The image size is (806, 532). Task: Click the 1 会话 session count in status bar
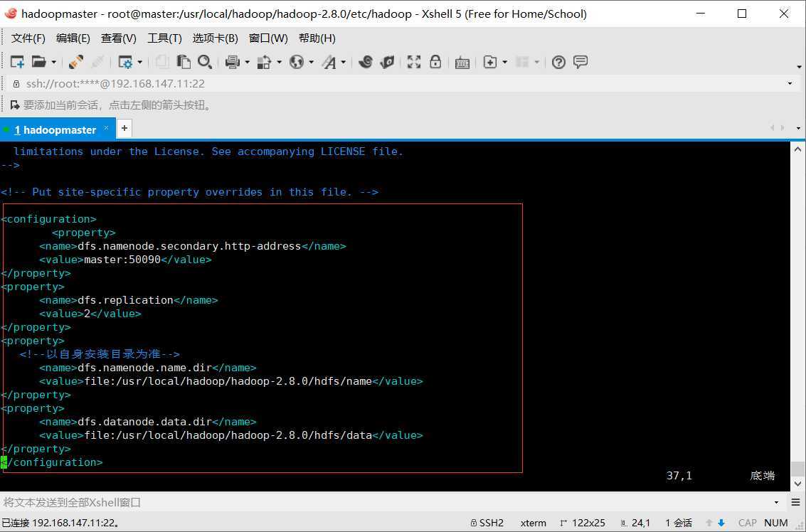tap(679, 523)
